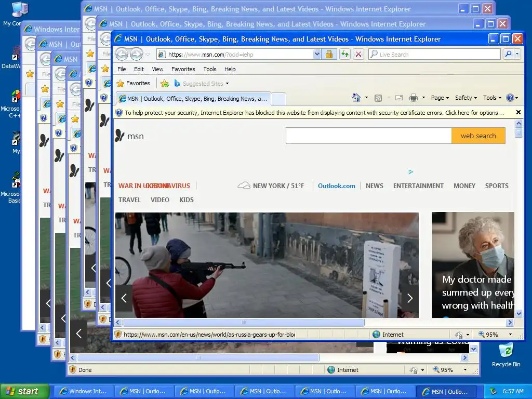The image size is (532, 399).
Task: Click the weather cloud icon by New York
Action: click(x=244, y=185)
